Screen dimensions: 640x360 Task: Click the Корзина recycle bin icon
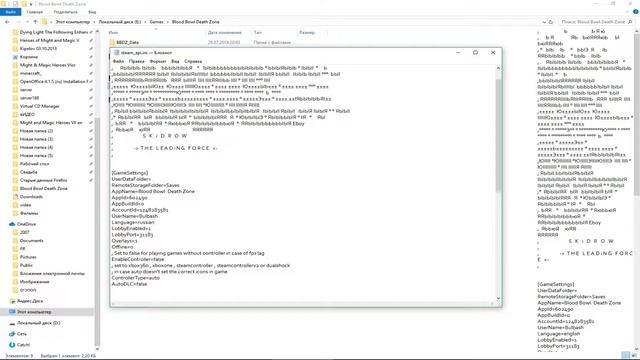pyautogui.click(x=16, y=57)
